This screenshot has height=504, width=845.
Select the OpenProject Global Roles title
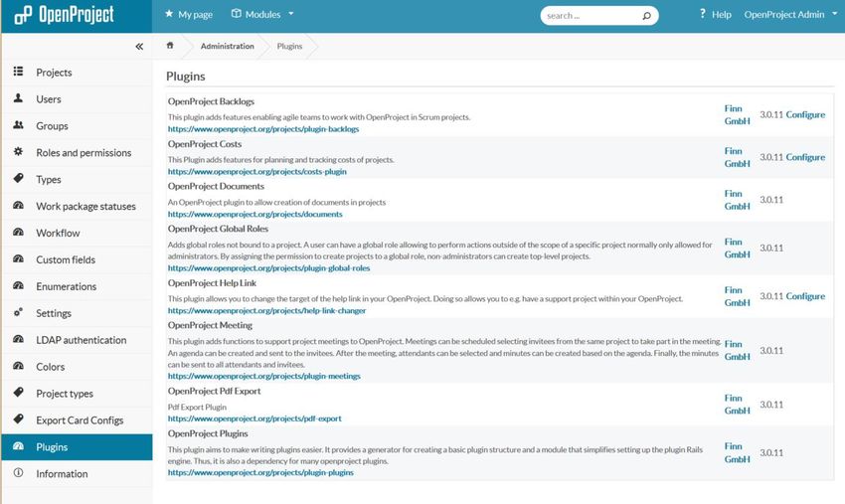point(218,229)
